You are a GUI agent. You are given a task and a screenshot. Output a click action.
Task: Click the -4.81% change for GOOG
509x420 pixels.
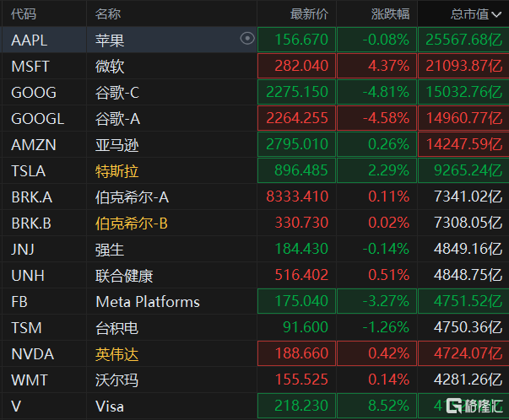[x=386, y=92]
